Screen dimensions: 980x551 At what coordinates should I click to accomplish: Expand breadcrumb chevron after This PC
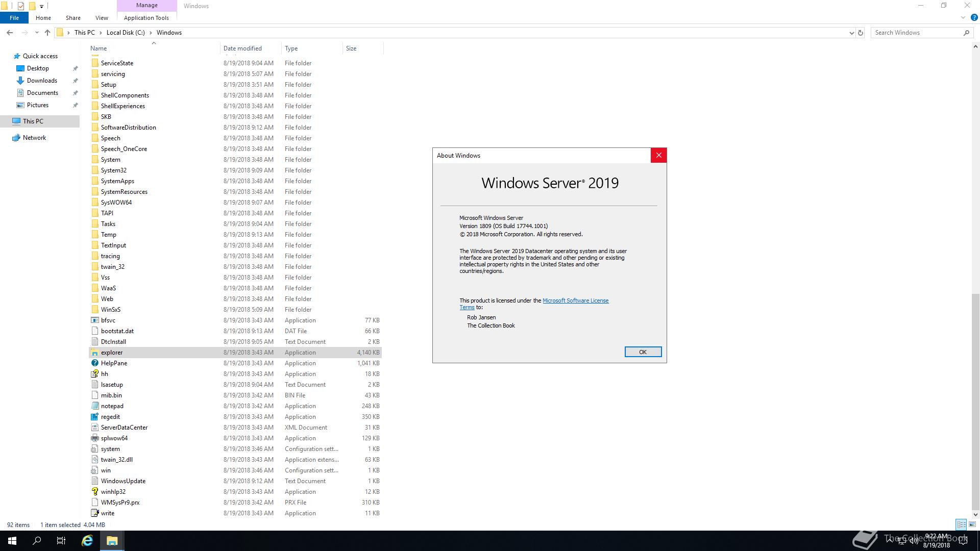click(x=101, y=33)
